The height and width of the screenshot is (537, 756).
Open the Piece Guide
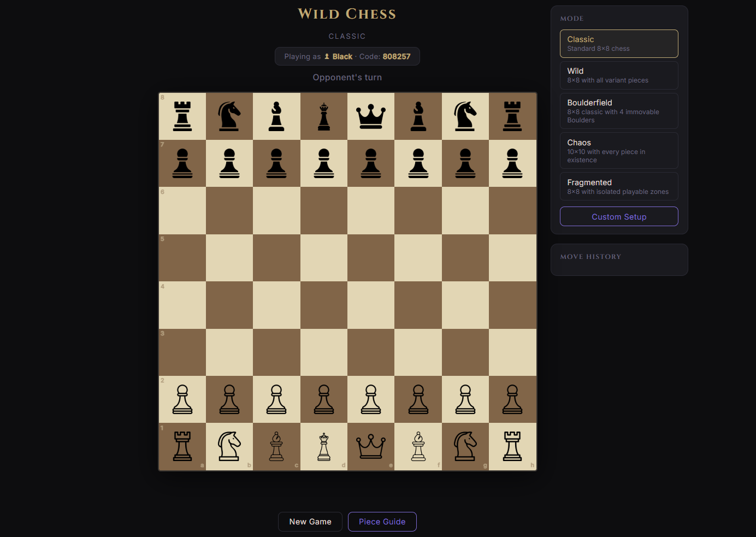382,522
